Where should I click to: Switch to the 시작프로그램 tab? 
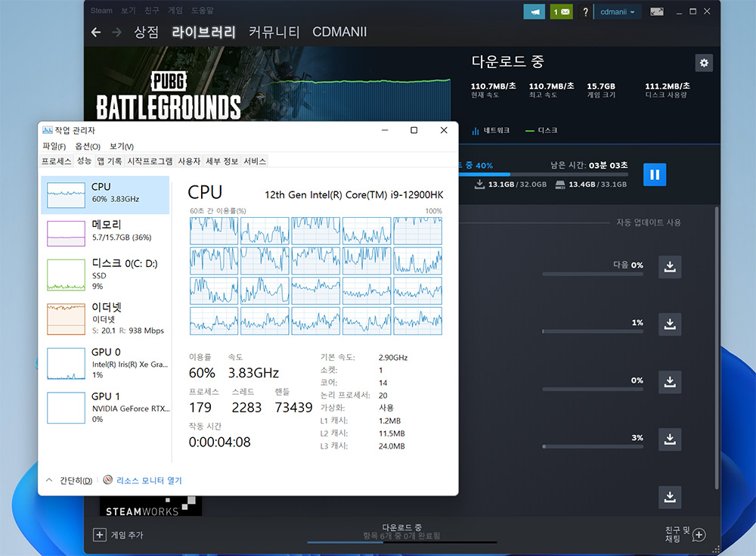tap(150, 161)
